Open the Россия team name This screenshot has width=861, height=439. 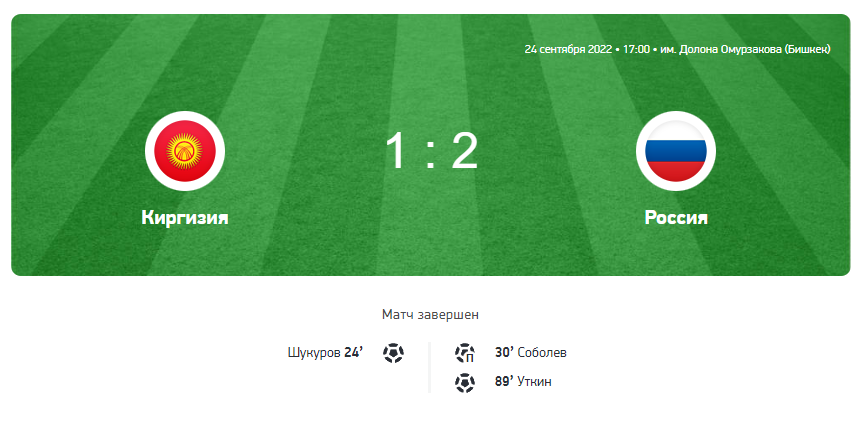click(x=676, y=218)
